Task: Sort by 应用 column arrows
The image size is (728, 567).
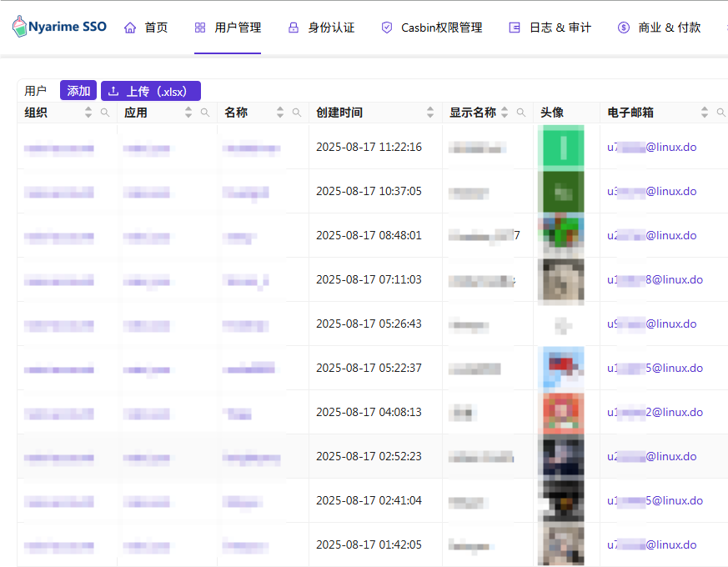Action: tap(188, 113)
